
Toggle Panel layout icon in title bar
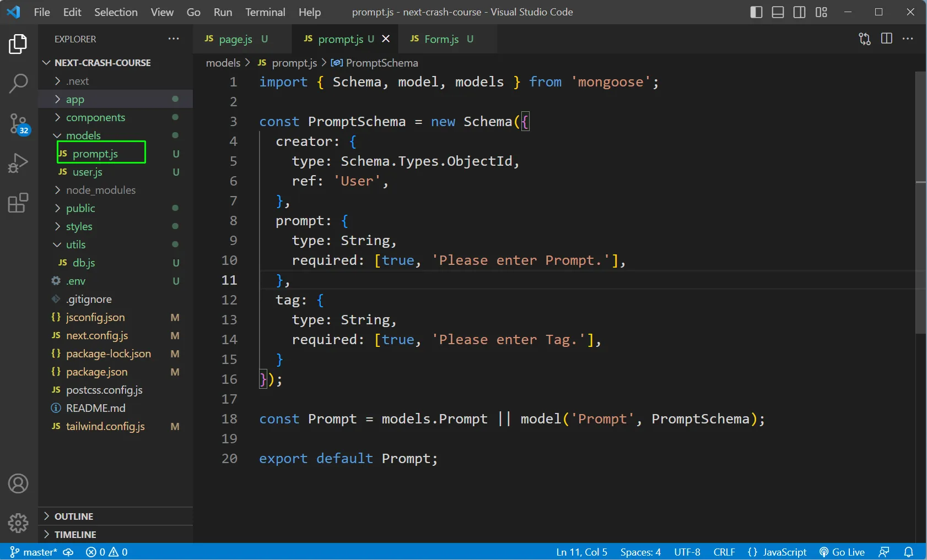click(x=778, y=12)
